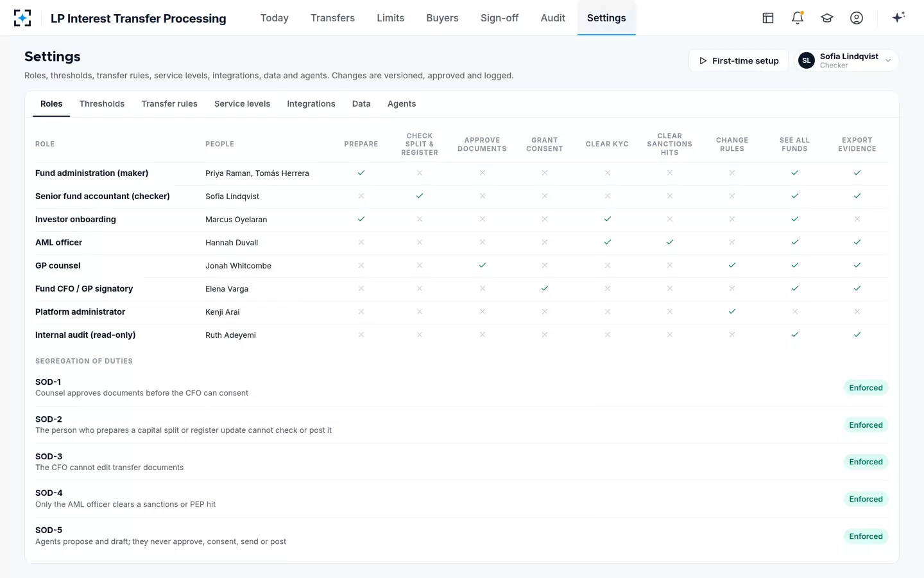Click Prepare checkmark for Fund administration (maker)
The image size is (924, 578).
361,173
